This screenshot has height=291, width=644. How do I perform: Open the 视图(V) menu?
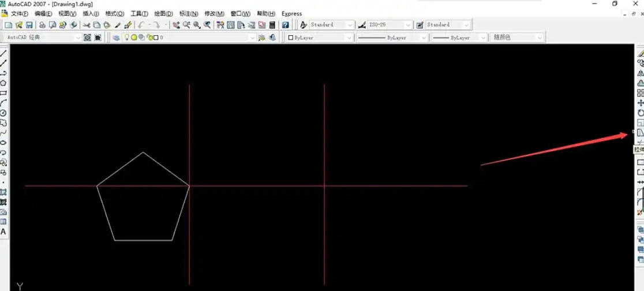point(68,13)
